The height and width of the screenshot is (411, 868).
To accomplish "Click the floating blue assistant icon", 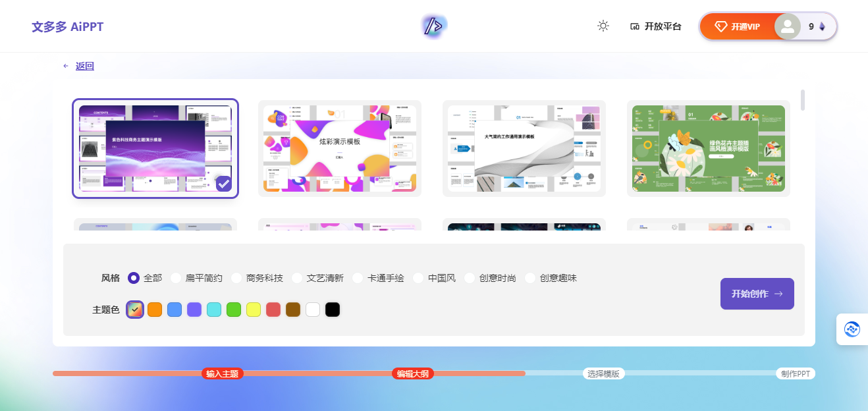I will 852,329.
